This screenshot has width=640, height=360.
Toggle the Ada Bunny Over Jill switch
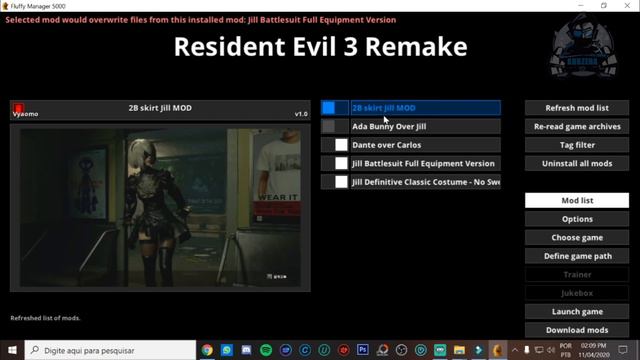[335, 127]
